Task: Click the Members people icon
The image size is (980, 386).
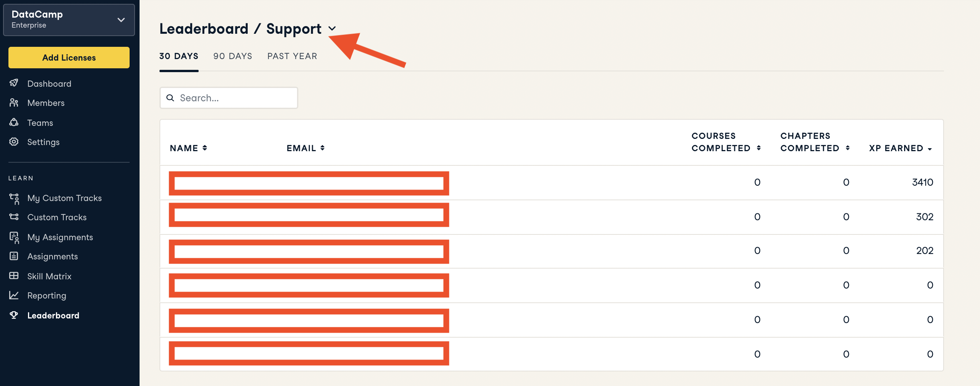Action: coord(14,102)
